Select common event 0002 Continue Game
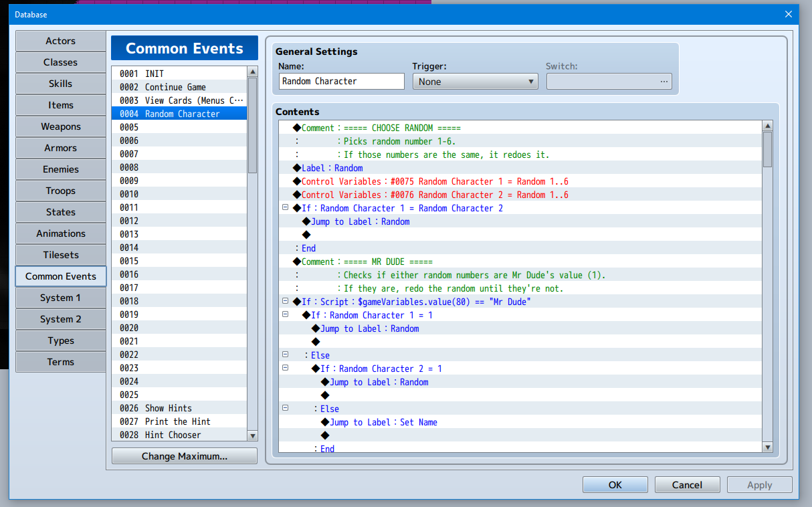The width and height of the screenshot is (812, 507). 179,87
